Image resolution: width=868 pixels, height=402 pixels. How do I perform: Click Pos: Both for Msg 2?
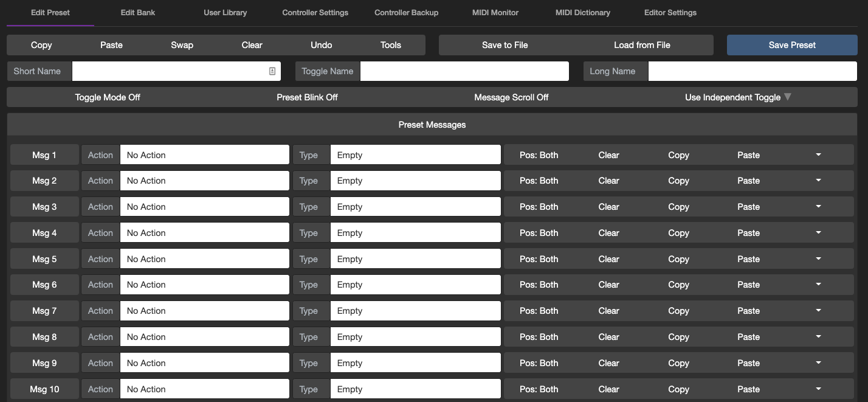(x=539, y=181)
